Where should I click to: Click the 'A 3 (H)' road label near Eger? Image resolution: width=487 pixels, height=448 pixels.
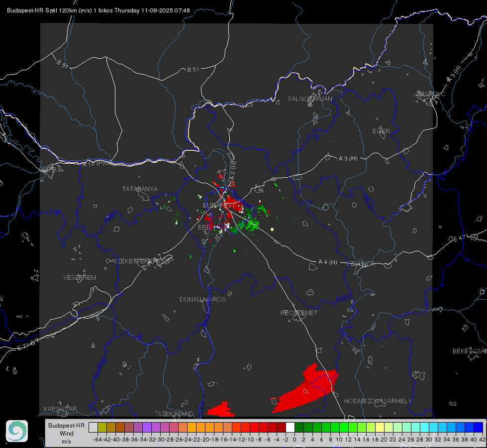(348, 159)
